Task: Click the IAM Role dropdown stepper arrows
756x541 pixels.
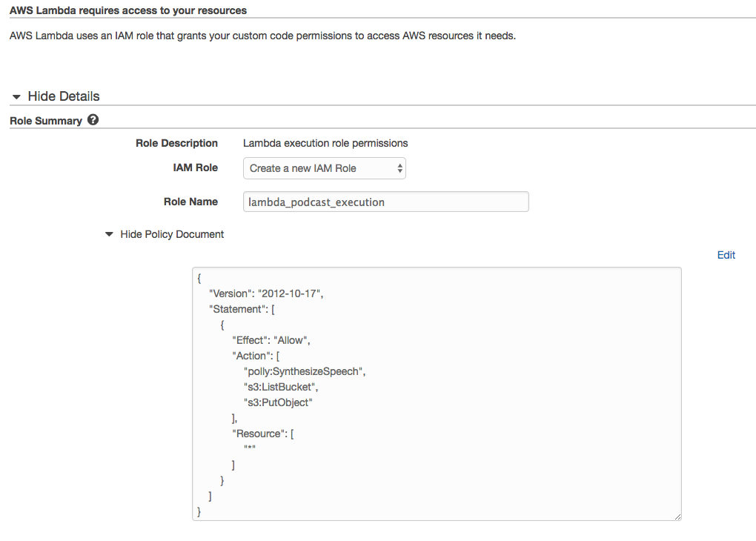Action: click(399, 168)
